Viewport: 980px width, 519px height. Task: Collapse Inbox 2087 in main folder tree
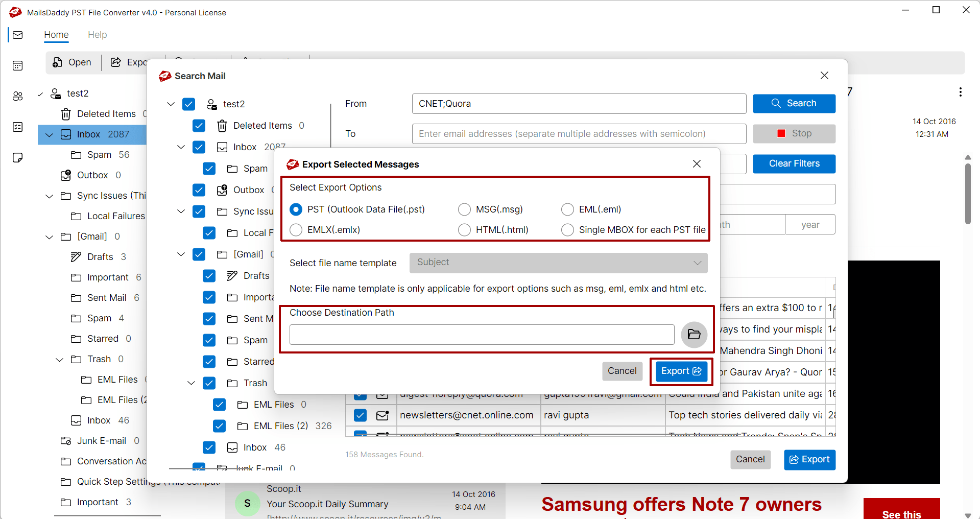pyautogui.click(x=50, y=135)
